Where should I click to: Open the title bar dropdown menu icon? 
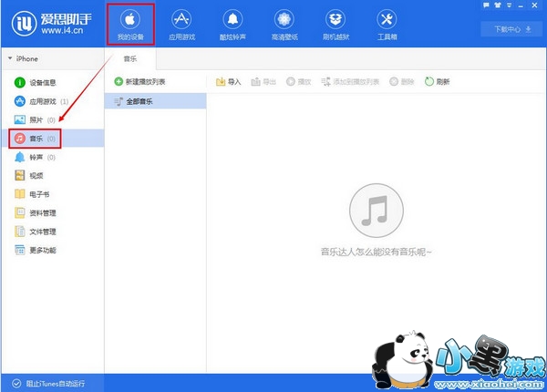tap(509, 5)
